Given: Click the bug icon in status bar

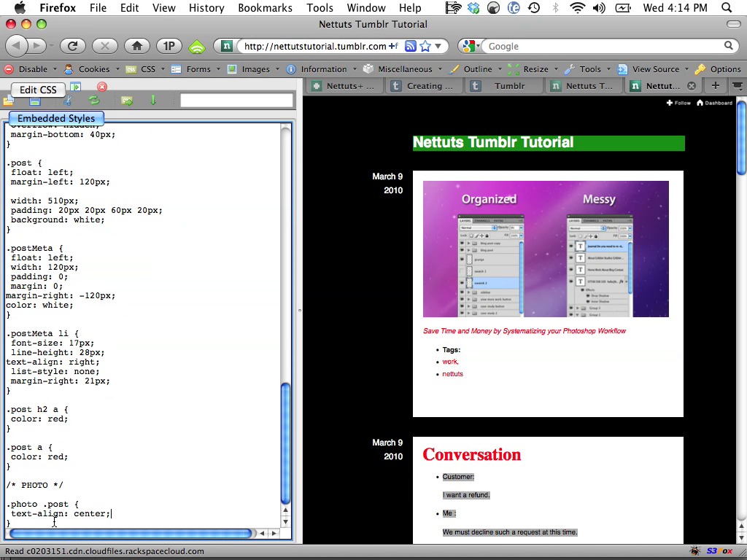Looking at the screenshot, I should 694,551.
